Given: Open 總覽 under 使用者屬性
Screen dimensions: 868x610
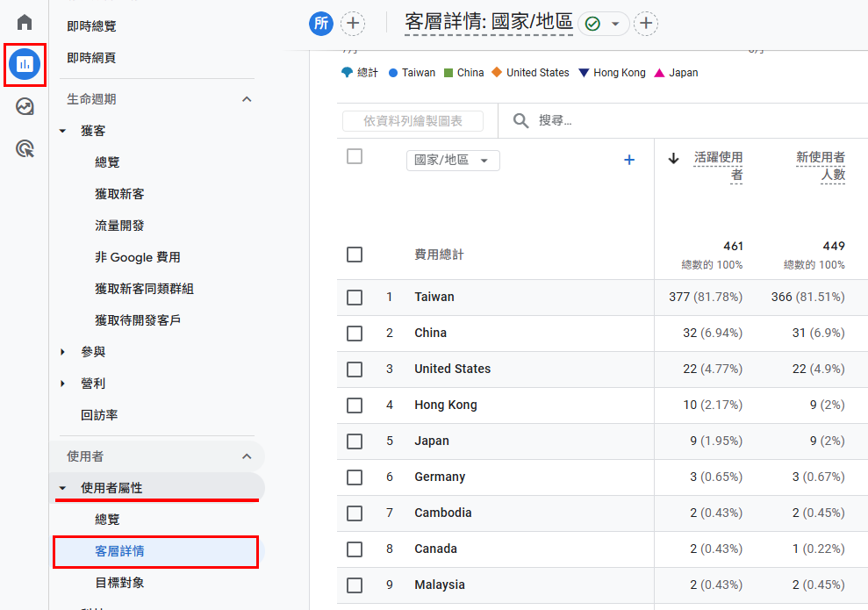Looking at the screenshot, I should pyautogui.click(x=107, y=520).
